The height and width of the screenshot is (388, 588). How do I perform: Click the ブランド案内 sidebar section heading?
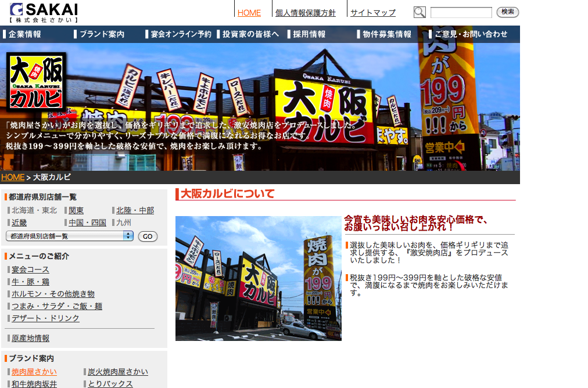[x=31, y=358]
